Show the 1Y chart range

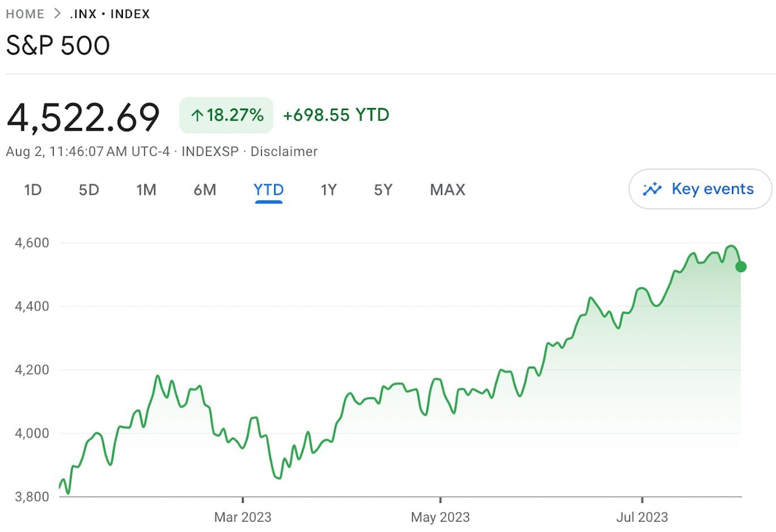click(329, 190)
